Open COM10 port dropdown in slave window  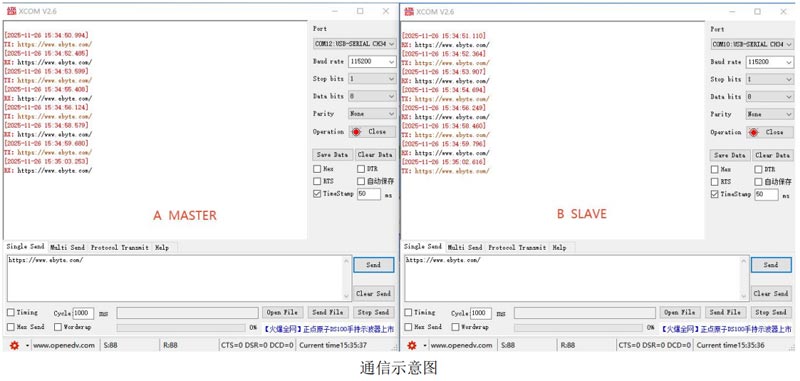point(753,45)
